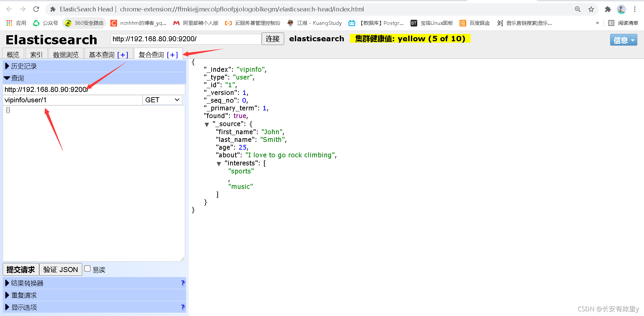644x316 pixels.
Task: Go back in browser history
Action: point(9,9)
